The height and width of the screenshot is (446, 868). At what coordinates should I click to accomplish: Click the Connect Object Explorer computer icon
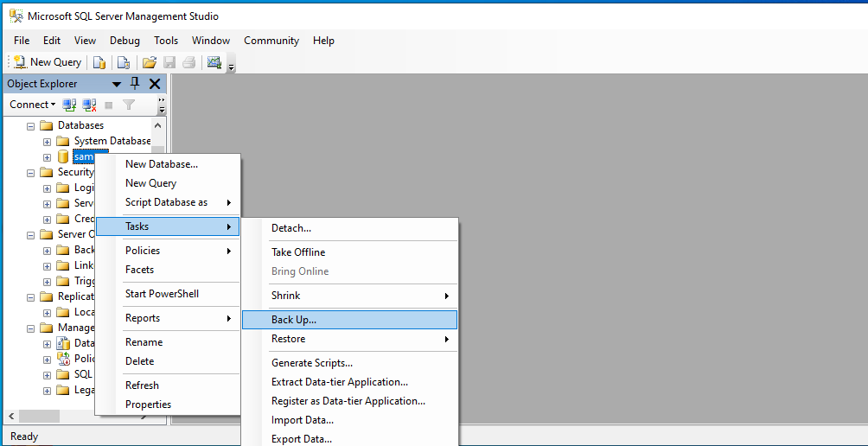coord(69,105)
